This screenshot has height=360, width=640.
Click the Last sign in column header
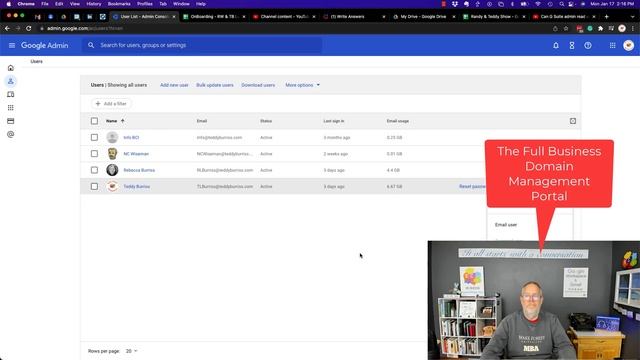[333, 121]
